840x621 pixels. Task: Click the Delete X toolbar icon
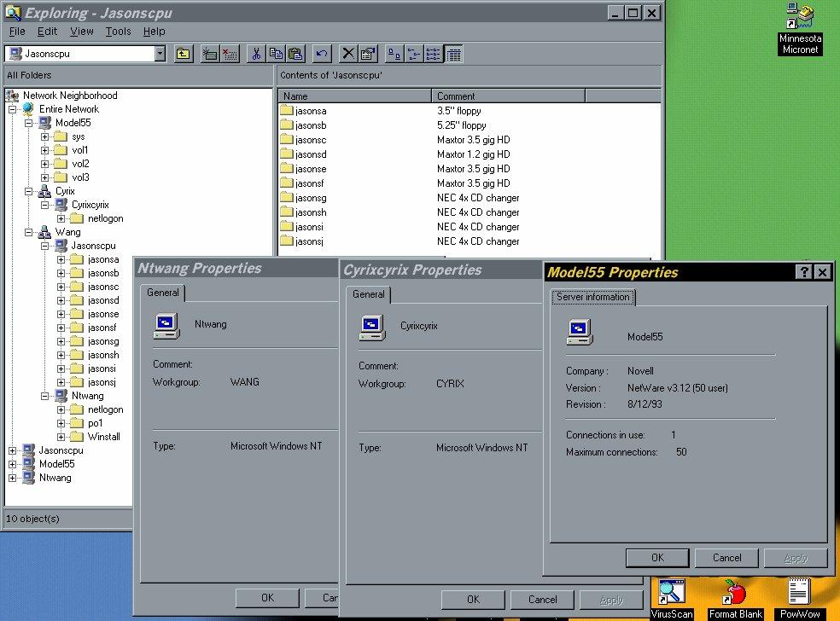click(348, 54)
